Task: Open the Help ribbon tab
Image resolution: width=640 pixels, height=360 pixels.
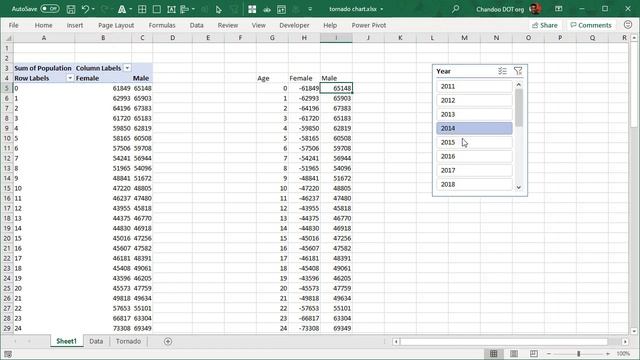Action: click(330, 25)
